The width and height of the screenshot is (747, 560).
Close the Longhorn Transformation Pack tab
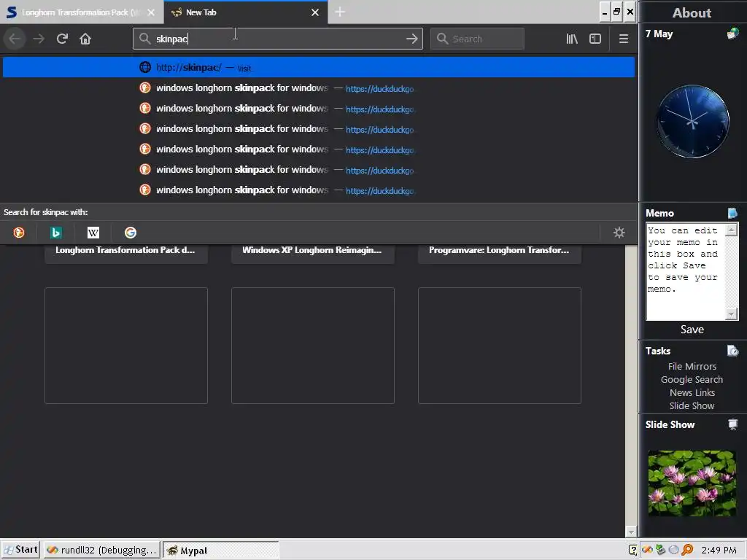pos(151,12)
